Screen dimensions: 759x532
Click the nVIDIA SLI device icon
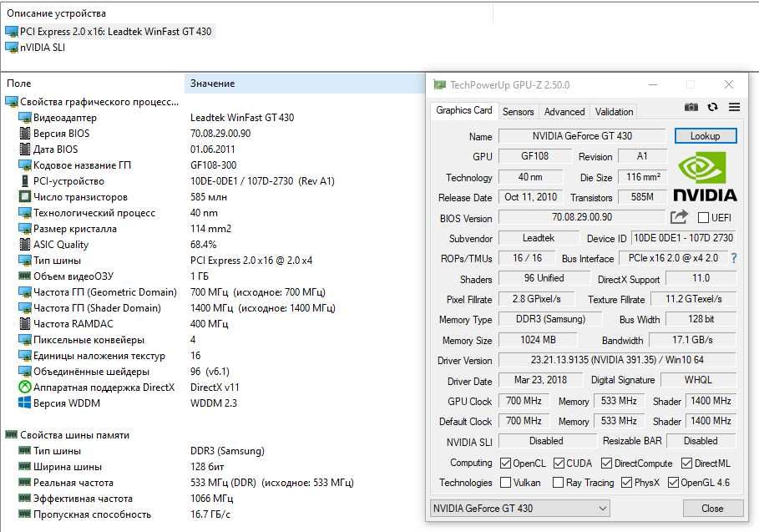pos(11,48)
